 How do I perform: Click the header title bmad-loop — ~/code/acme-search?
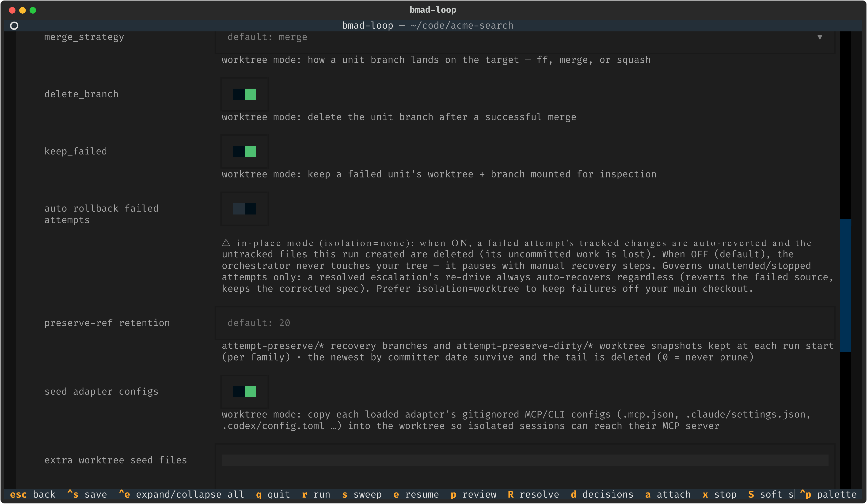point(427,26)
